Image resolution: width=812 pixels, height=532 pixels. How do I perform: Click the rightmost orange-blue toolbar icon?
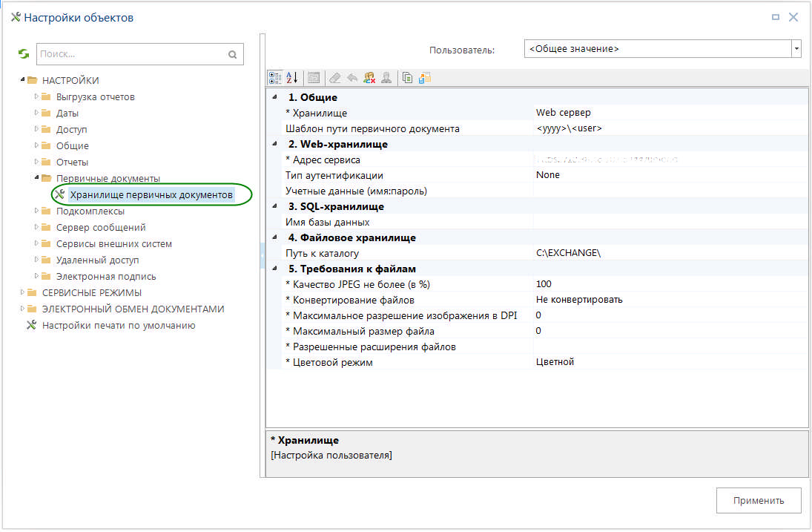tap(424, 77)
